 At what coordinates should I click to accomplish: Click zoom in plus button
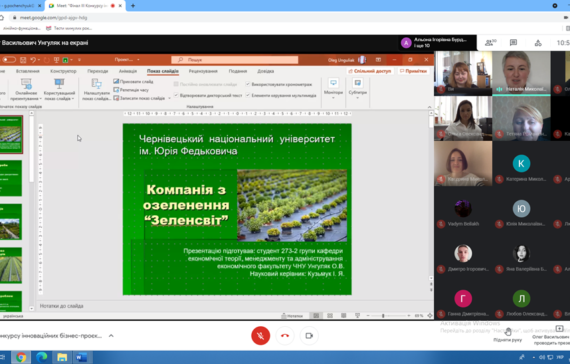409,316
